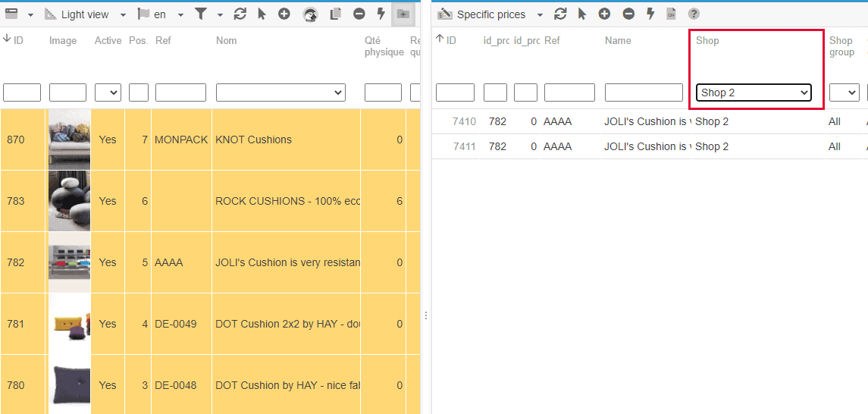Click the PrestaShop mascot icon in products toolbar

pyautogui.click(x=310, y=14)
